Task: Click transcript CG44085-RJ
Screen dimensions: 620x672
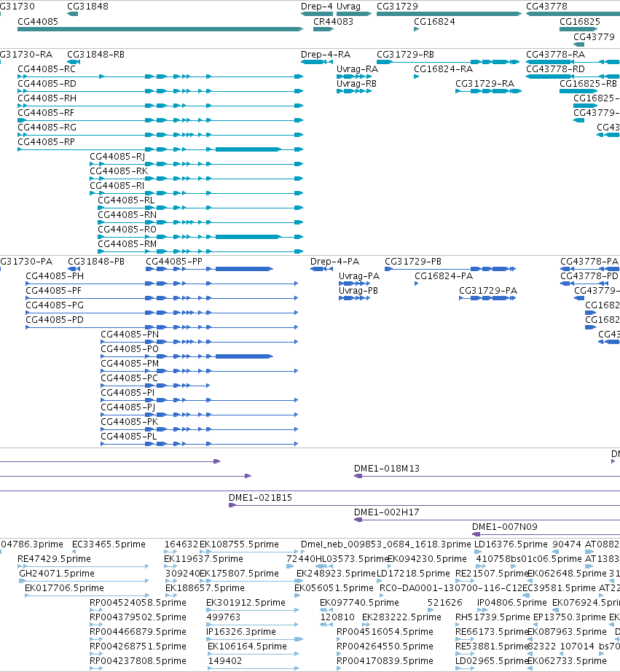Action: 117,157
